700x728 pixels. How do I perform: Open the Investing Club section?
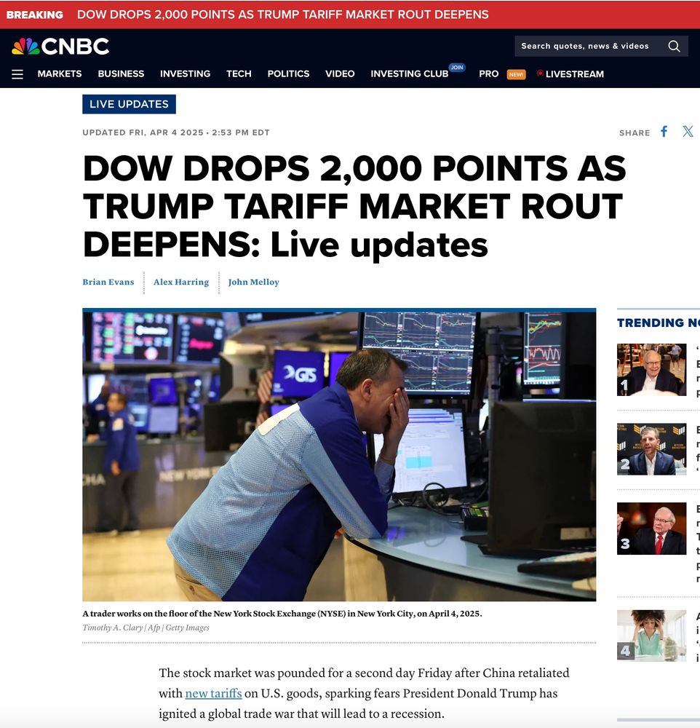click(409, 74)
